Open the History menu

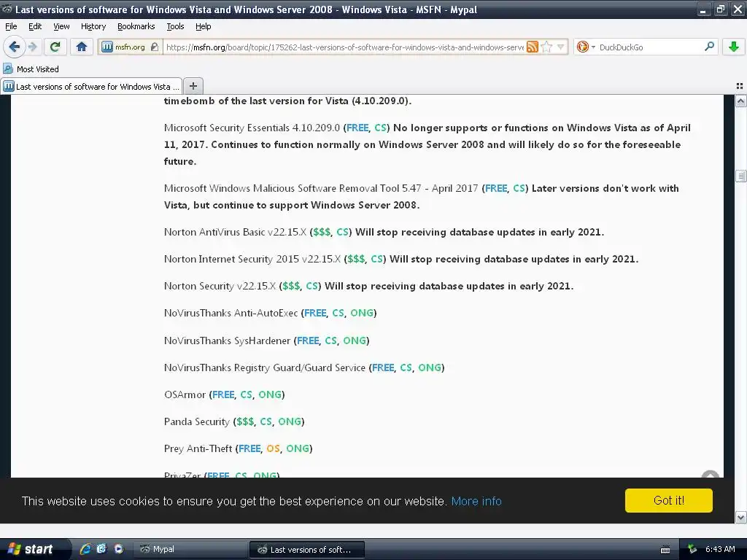(x=93, y=26)
